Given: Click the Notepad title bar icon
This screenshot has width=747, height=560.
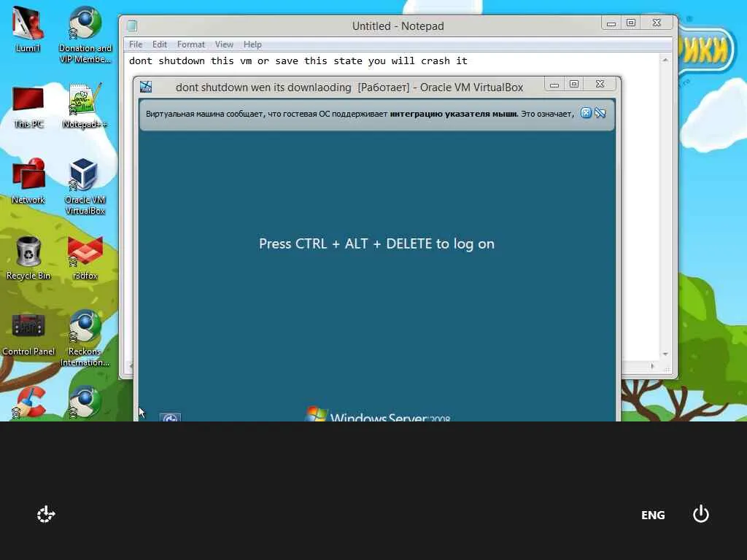Looking at the screenshot, I should tap(132, 26).
